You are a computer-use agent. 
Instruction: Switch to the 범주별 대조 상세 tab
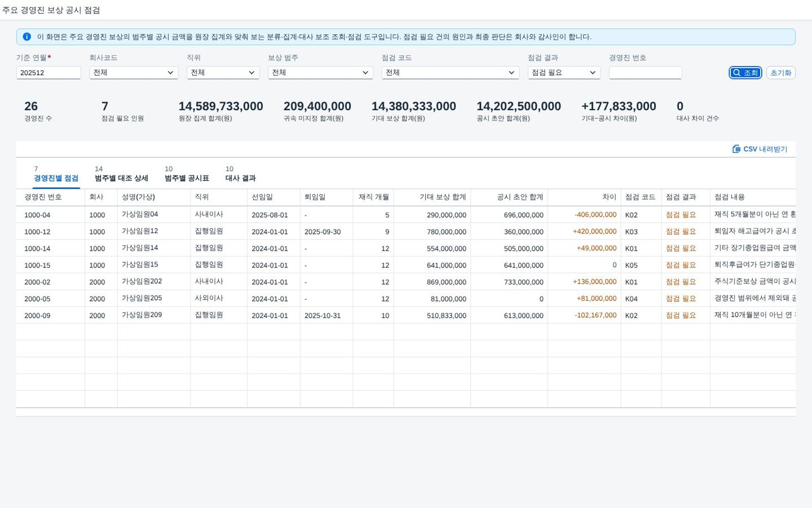(121, 174)
